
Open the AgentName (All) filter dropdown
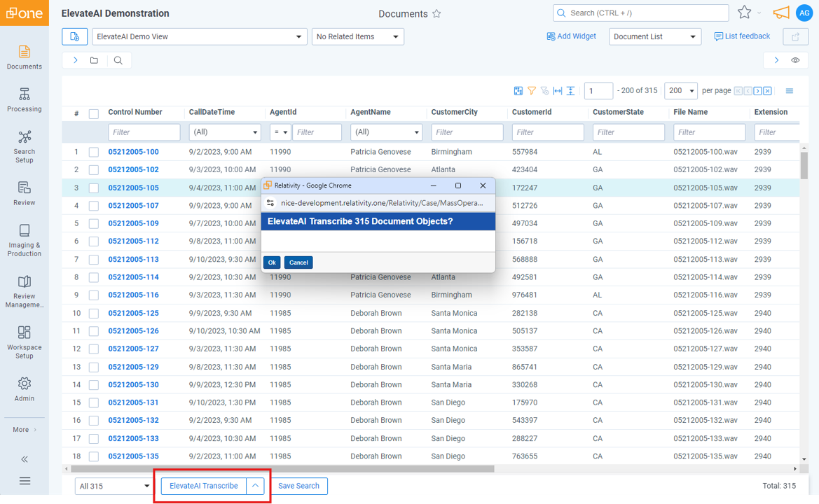point(386,132)
